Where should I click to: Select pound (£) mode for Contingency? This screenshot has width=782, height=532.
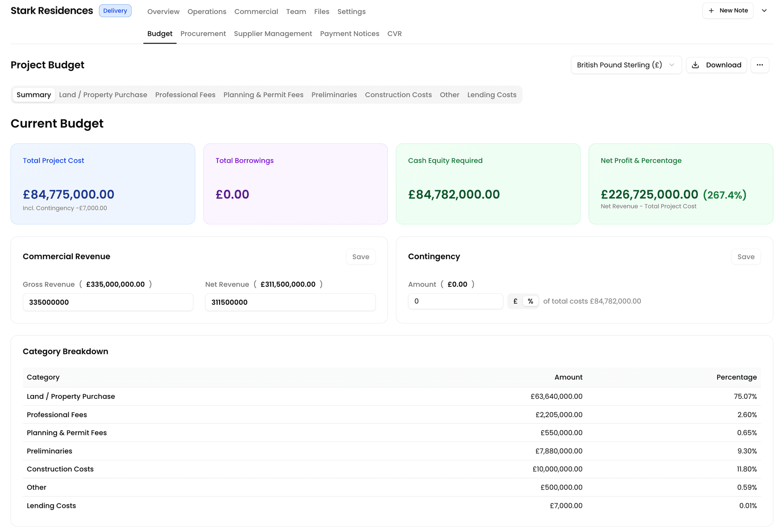[515, 301]
